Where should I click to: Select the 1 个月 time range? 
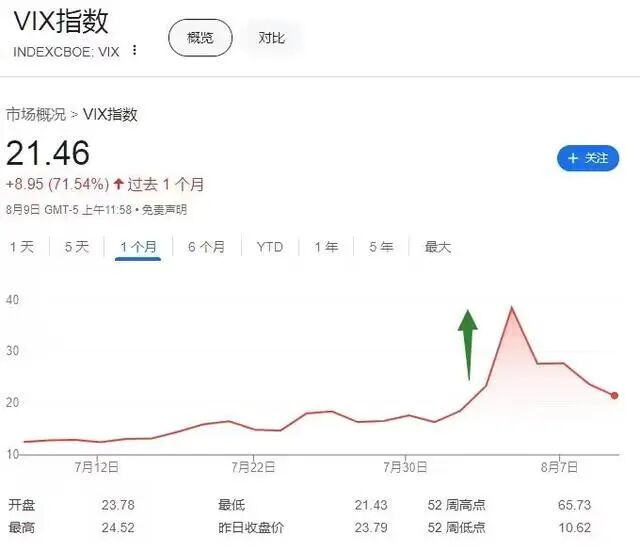click(x=138, y=247)
